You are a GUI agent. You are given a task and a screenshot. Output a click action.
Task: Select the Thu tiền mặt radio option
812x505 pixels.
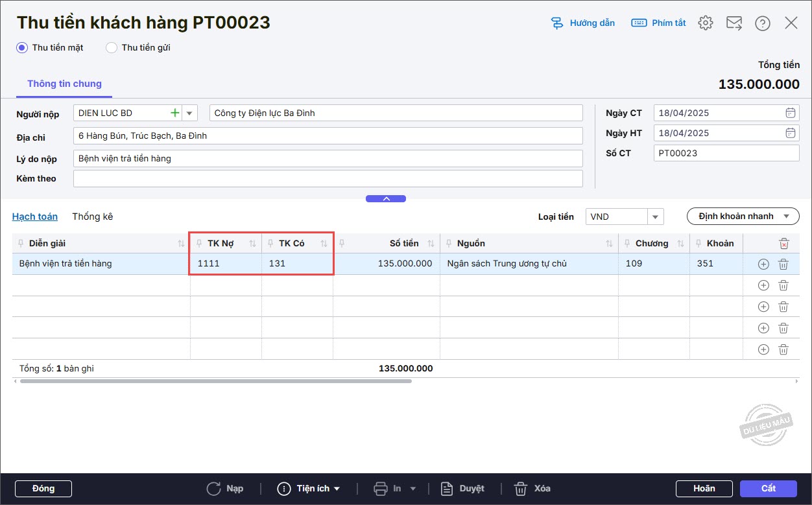[x=22, y=47]
